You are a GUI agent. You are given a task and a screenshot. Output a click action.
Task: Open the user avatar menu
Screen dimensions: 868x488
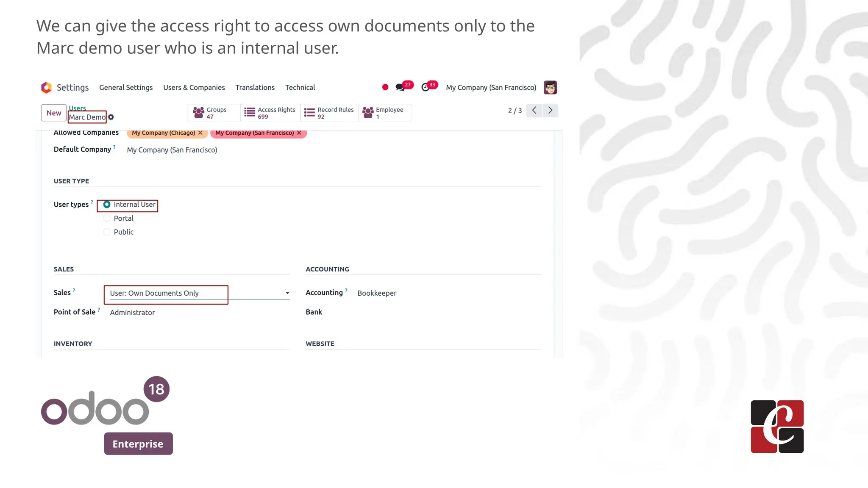[550, 87]
